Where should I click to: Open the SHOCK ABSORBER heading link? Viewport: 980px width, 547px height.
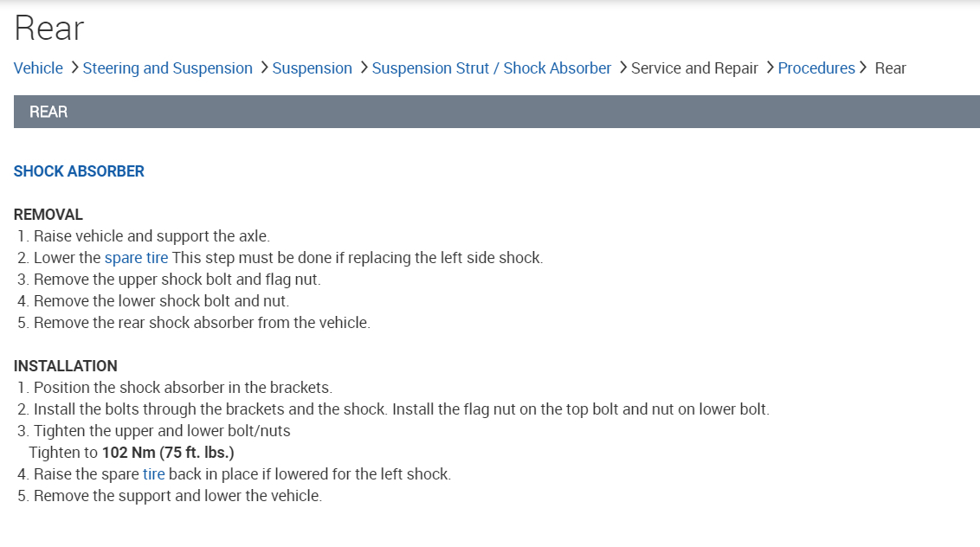tap(79, 171)
